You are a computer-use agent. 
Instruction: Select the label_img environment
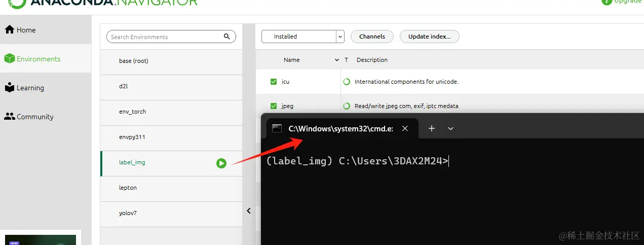click(171, 163)
